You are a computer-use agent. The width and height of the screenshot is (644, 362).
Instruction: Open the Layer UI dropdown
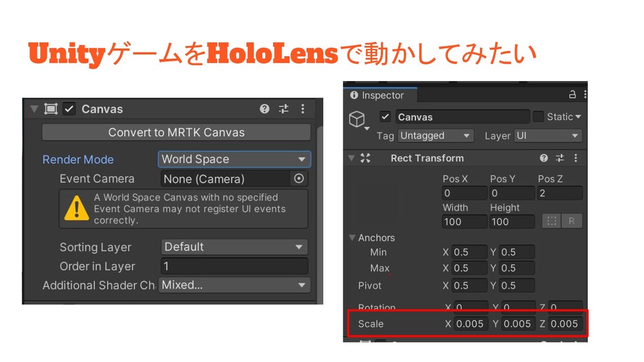point(548,136)
